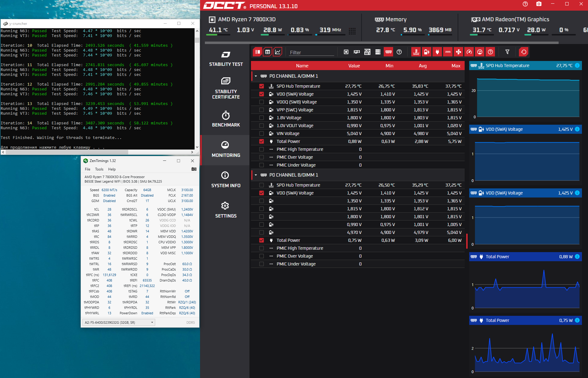Viewport: 588px width, 378px height.
Task: Click OCCT header horizontal scrollbar
Action: 382,43
